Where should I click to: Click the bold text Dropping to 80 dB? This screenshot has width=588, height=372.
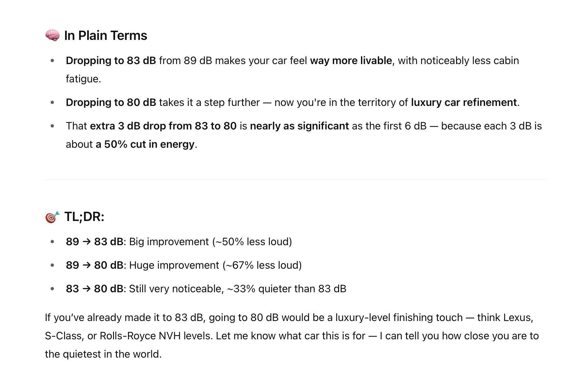pos(111,102)
